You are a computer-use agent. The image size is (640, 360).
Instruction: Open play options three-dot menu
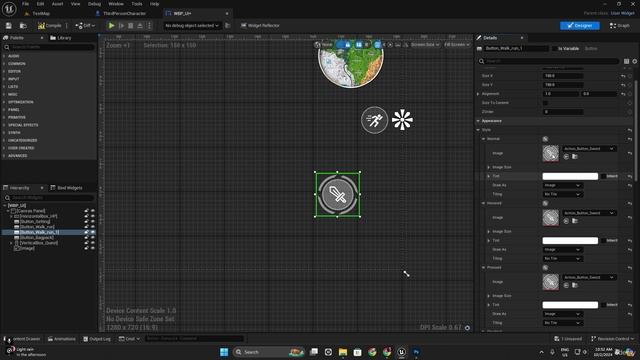[149, 26]
